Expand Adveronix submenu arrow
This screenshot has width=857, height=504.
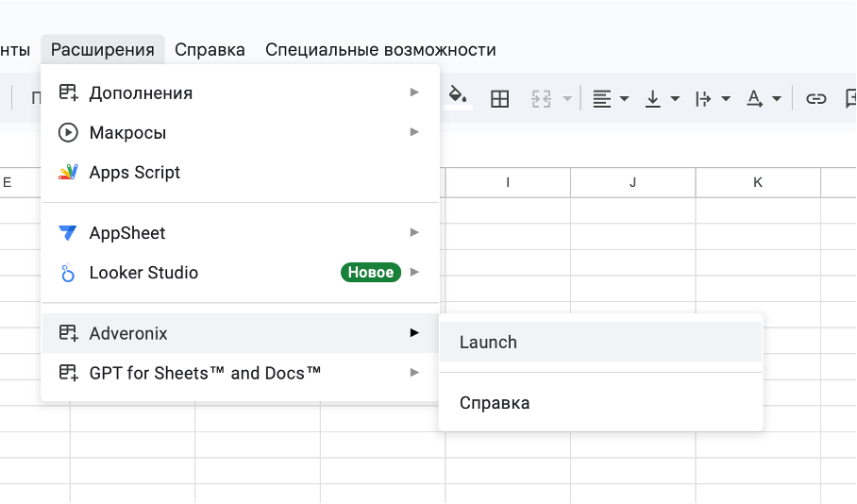point(414,332)
